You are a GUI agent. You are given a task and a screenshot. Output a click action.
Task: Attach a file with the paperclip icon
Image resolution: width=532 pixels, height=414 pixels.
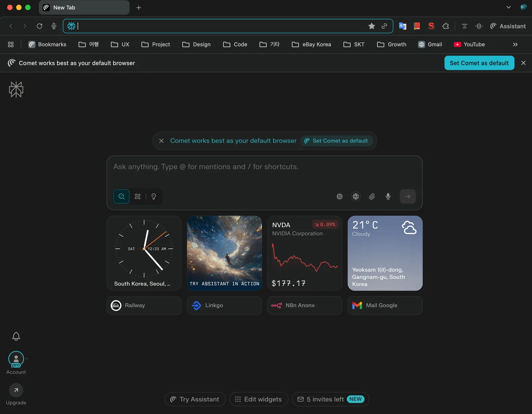[x=372, y=197]
